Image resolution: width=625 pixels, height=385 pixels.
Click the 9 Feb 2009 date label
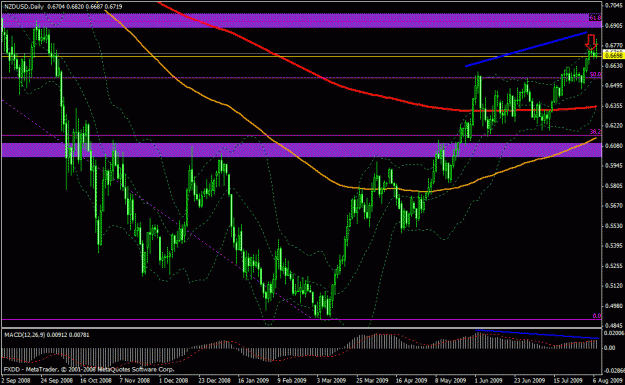pyautogui.click(x=292, y=380)
